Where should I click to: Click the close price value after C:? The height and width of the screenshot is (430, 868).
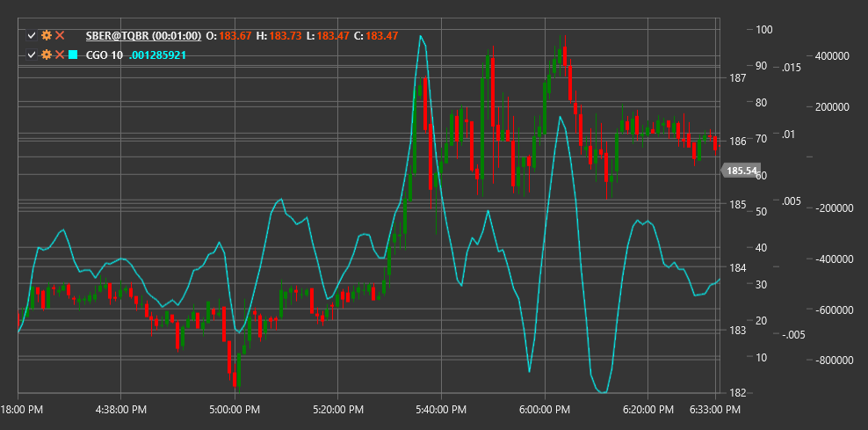pos(382,36)
